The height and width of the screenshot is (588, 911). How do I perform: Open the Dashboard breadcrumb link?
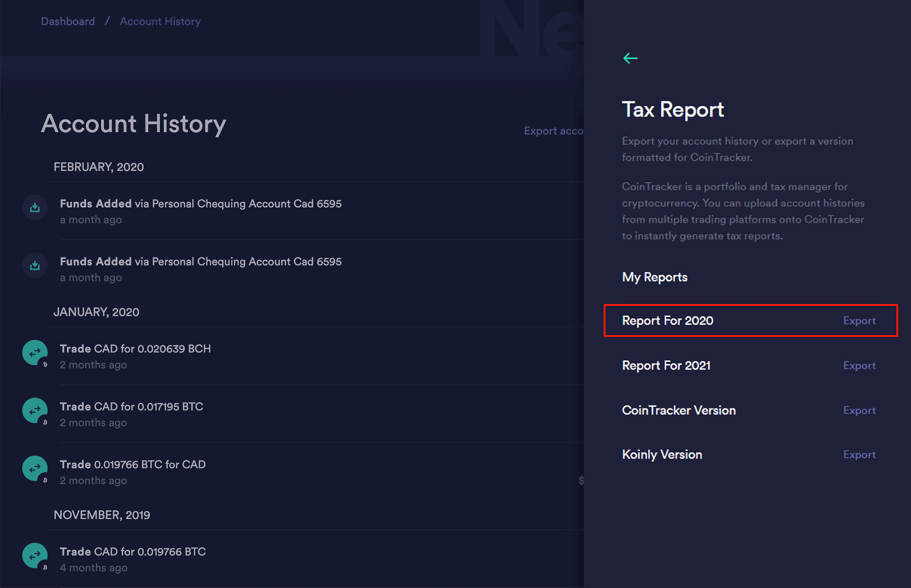pyautogui.click(x=68, y=21)
